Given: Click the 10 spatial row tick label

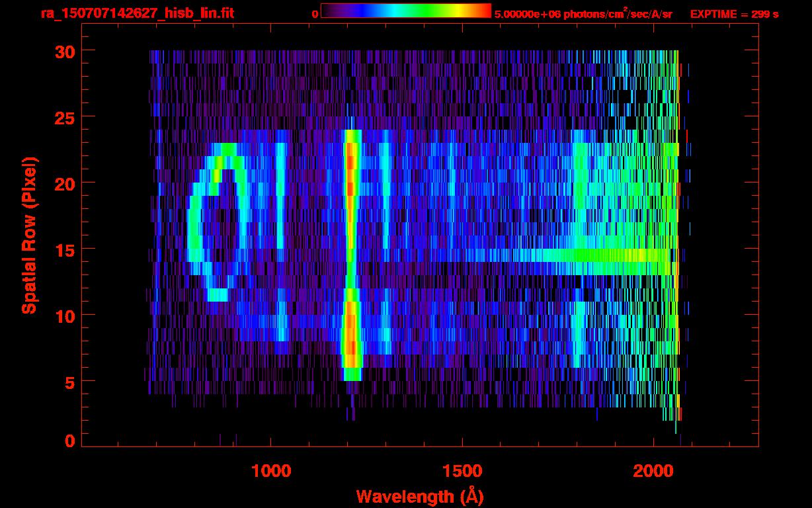Looking at the screenshot, I should tap(65, 316).
